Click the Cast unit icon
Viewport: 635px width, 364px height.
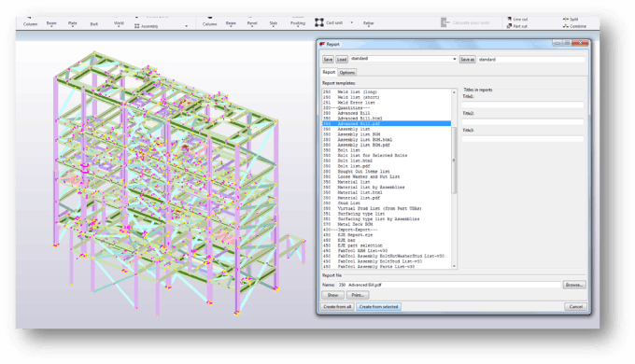tap(319, 22)
